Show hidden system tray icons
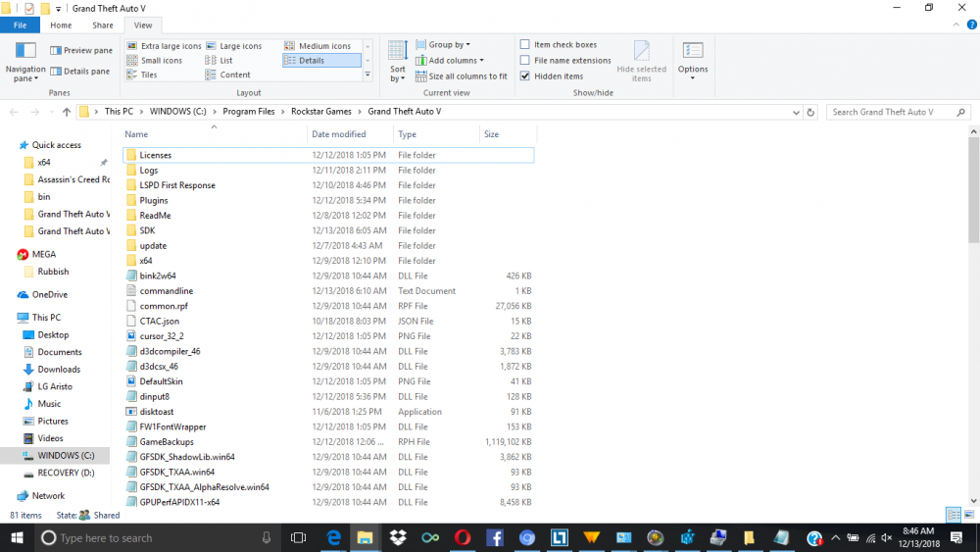The height and width of the screenshot is (552, 980). point(836,537)
